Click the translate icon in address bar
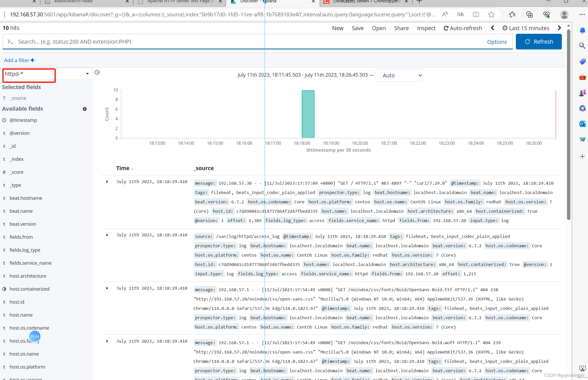588x380 pixels. tap(460, 15)
